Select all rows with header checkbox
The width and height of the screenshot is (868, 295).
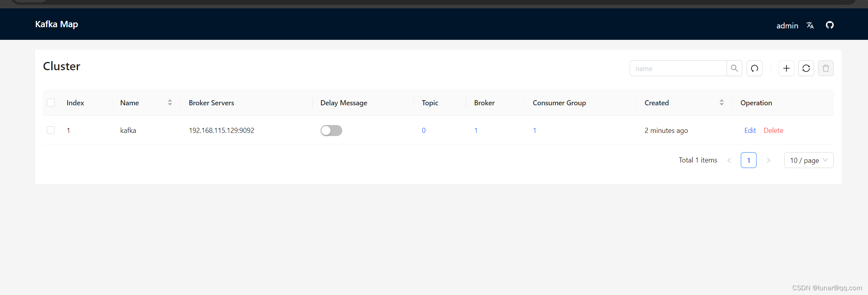coord(51,103)
